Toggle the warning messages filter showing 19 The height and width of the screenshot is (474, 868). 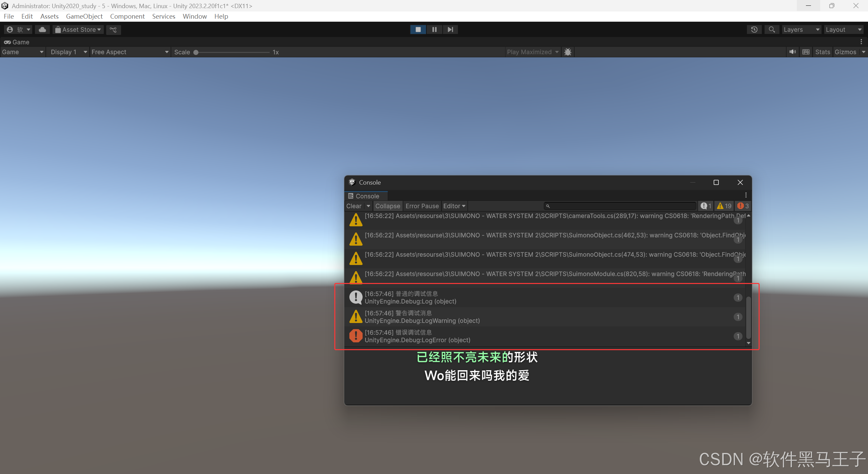point(724,206)
